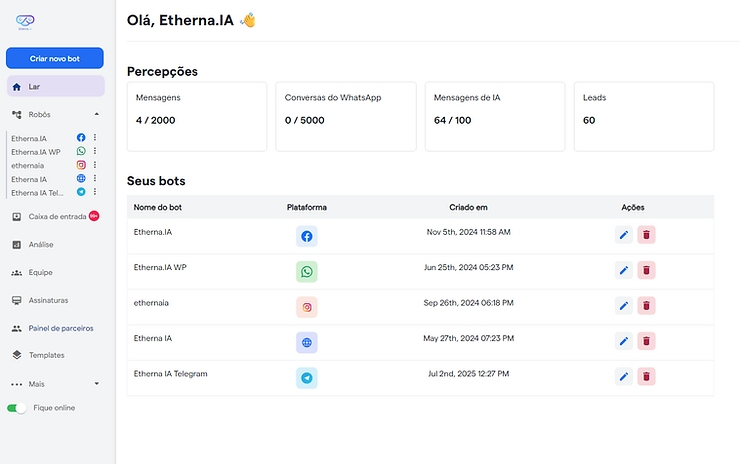The height and width of the screenshot is (464, 740).
Task: Collapse the Robôs section
Action: pyautogui.click(x=96, y=115)
